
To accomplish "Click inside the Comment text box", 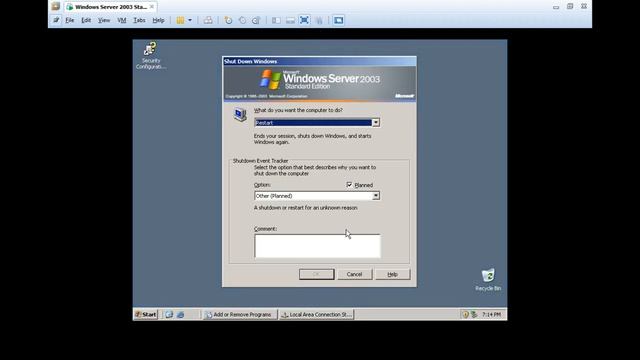I will [317, 246].
